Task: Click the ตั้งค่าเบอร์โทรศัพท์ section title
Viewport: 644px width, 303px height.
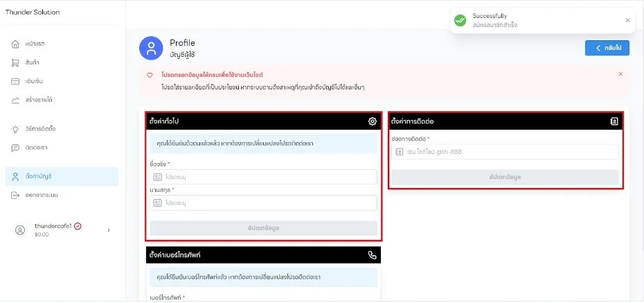Action: point(175,255)
